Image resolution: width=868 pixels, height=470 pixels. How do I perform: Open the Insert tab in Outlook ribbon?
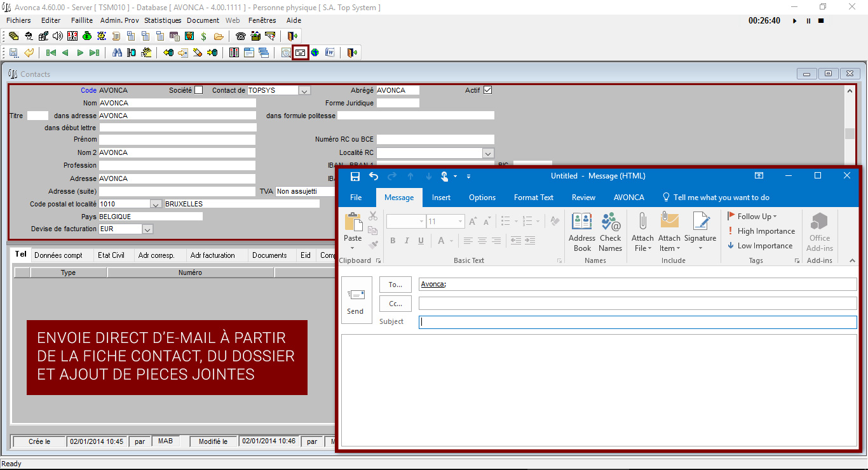coord(441,198)
